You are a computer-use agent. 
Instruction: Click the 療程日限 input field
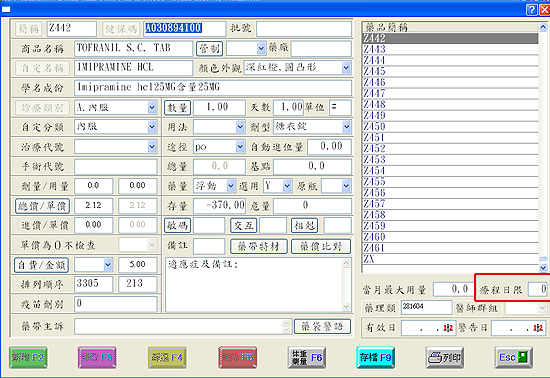pos(538,289)
